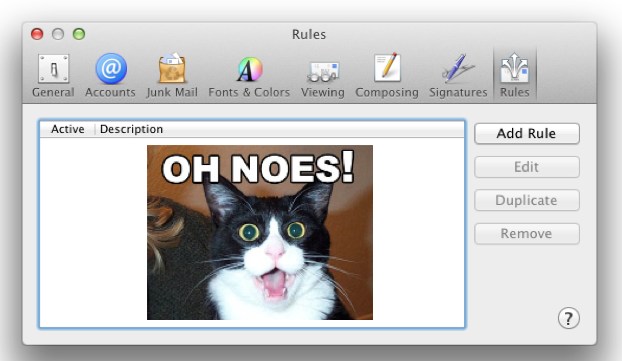622x361 pixels.
Task: Open the General preferences pane
Action: [x=53, y=76]
